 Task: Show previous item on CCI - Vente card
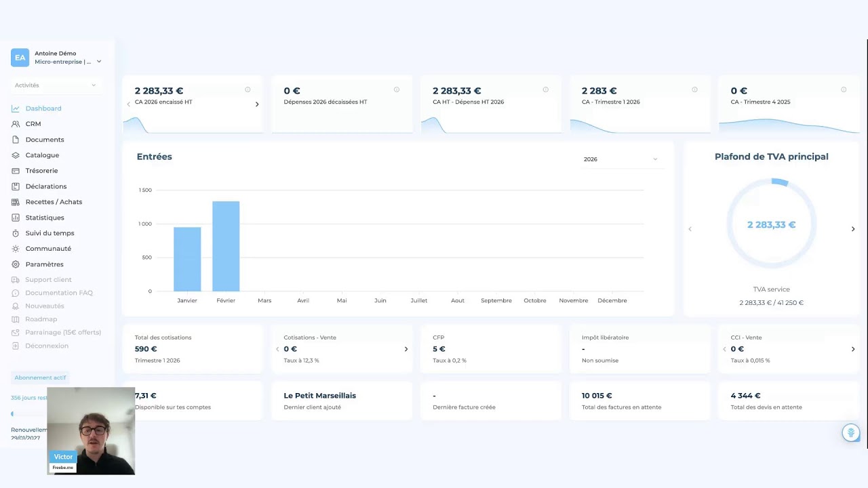(x=724, y=349)
